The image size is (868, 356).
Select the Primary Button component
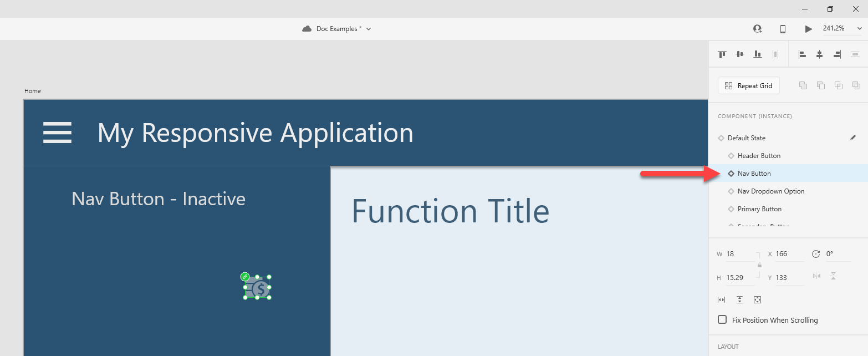point(759,209)
